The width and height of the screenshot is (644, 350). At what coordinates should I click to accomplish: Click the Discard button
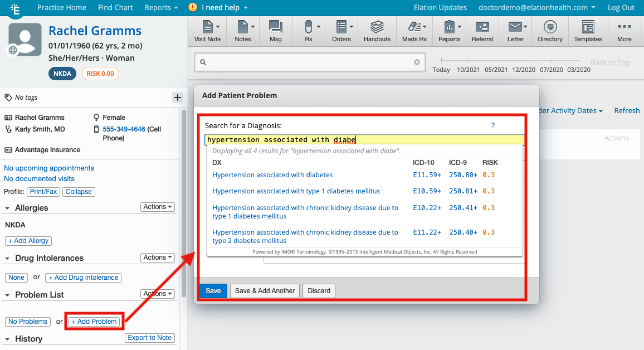tap(319, 290)
